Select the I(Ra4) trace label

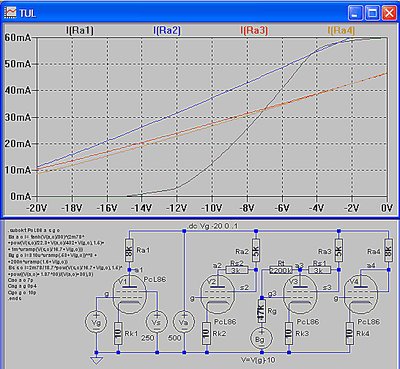[x=341, y=30]
